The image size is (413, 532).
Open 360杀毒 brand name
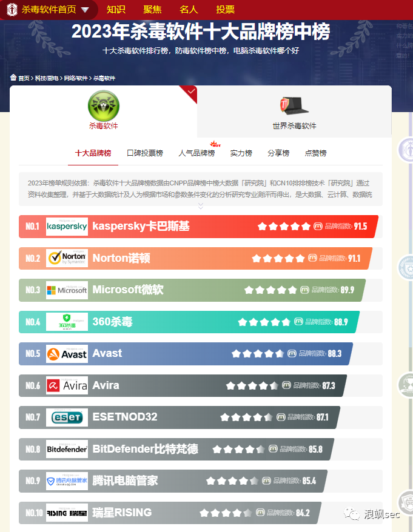[x=112, y=321]
